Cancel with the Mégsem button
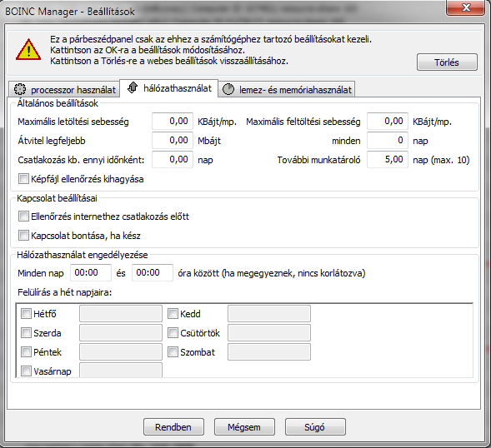The image size is (491, 448). coord(244,427)
